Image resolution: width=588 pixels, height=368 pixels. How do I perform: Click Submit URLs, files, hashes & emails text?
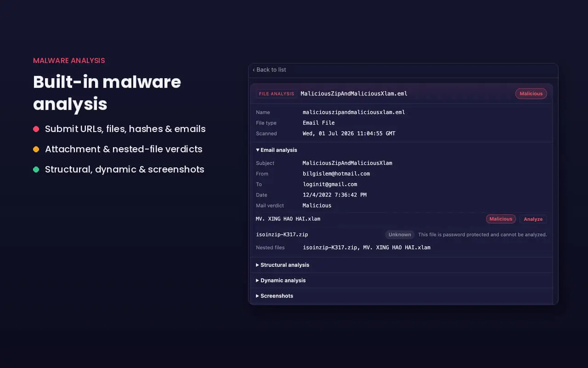coord(125,129)
